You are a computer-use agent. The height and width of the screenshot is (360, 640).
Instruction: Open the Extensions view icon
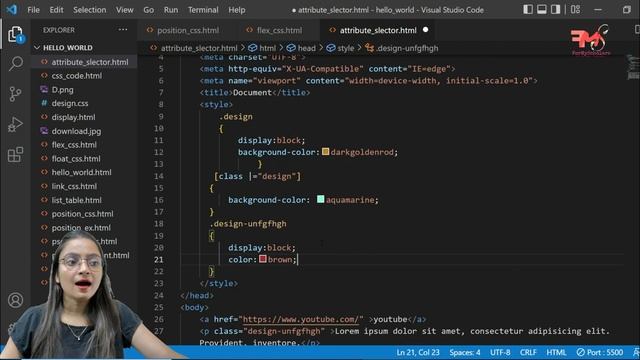[x=16, y=155]
